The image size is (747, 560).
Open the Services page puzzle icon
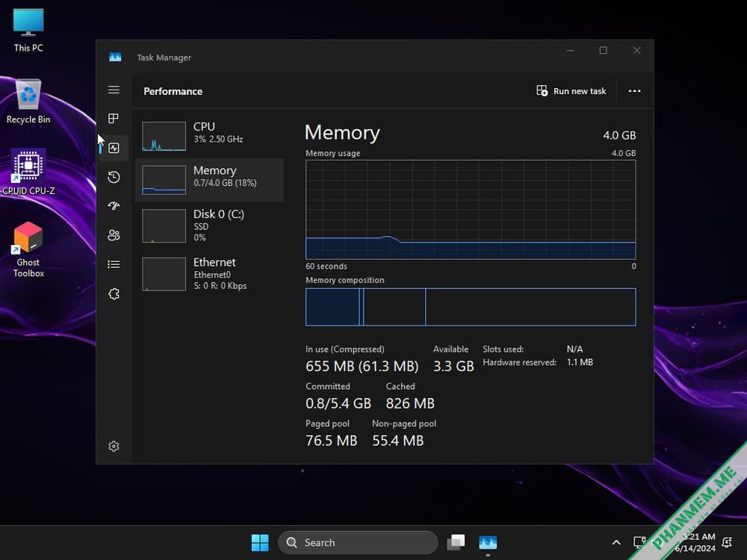point(114,293)
